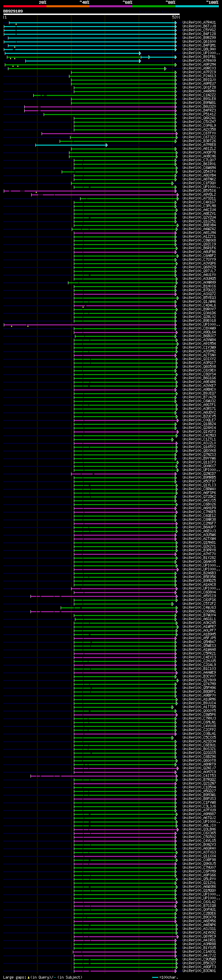Click the white query sequence bar

[x=92, y=15]
